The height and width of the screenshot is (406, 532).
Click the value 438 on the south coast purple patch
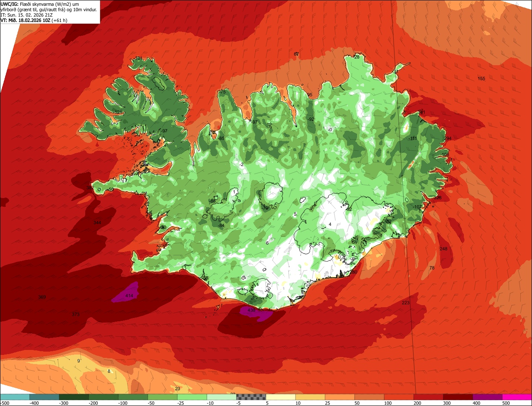pyautogui.click(x=251, y=310)
